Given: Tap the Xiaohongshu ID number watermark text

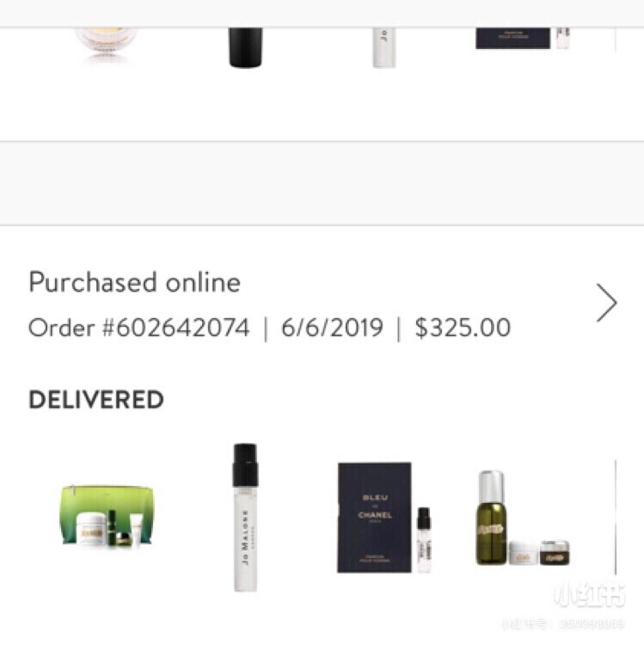Looking at the screenshot, I should tap(562, 623).
